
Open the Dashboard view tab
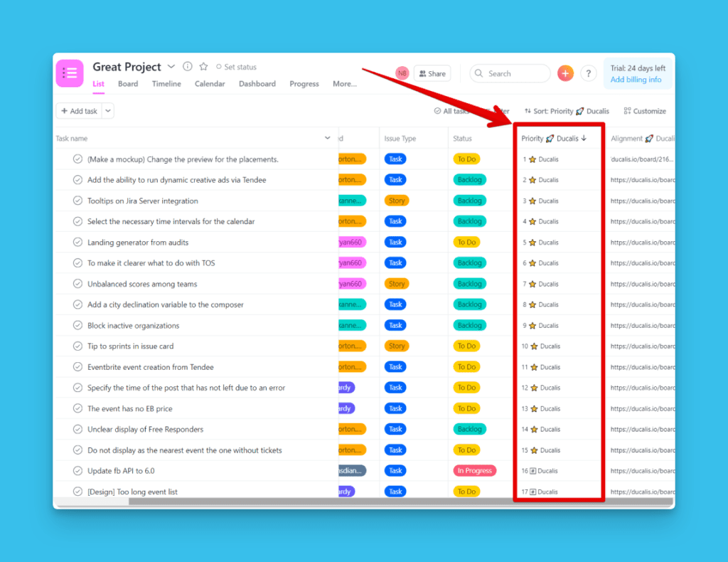pos(257,83)
